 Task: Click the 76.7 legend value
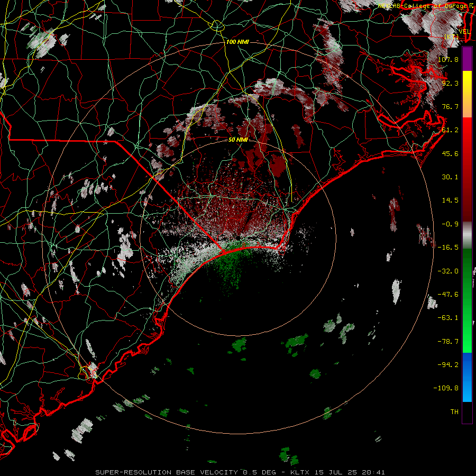point(450,106)
